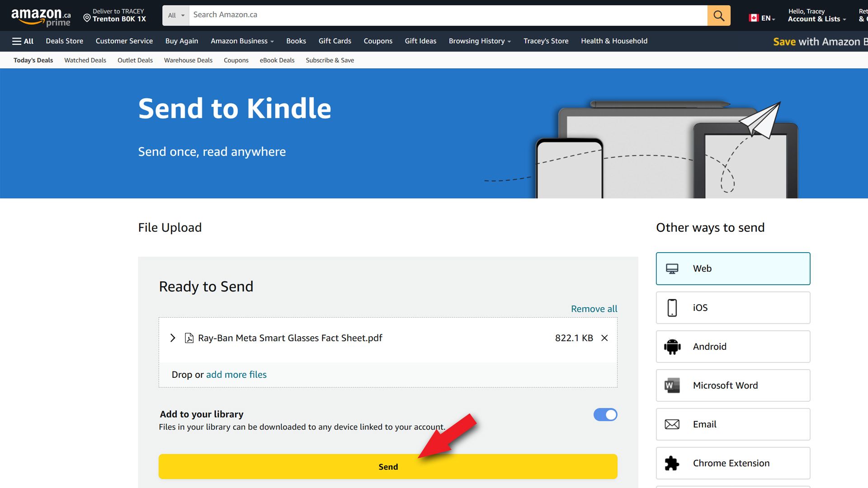Click the Amazon.ca prime logo
The image size is (868, 488).
point(41,17)
